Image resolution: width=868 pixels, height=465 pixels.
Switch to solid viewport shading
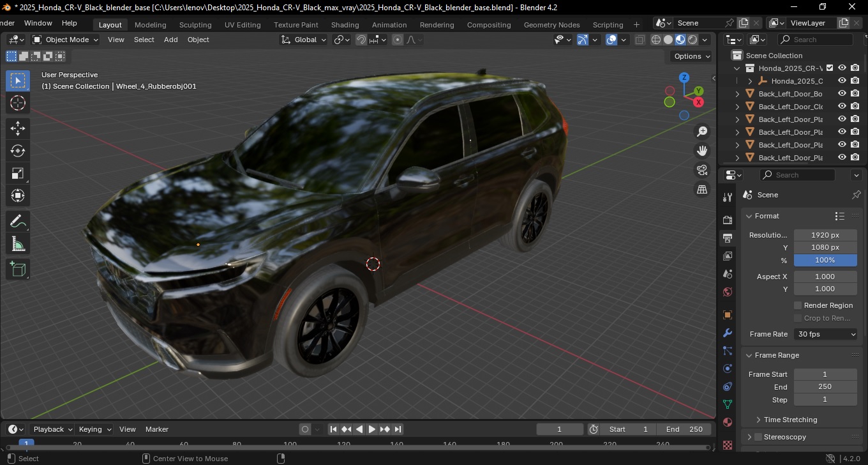(668, 40)
